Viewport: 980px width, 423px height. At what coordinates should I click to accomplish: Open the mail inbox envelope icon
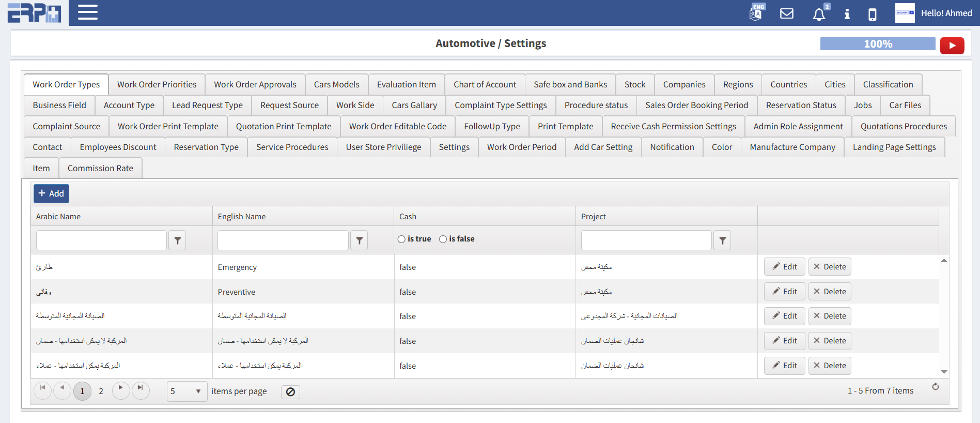(x=786, y=13)
